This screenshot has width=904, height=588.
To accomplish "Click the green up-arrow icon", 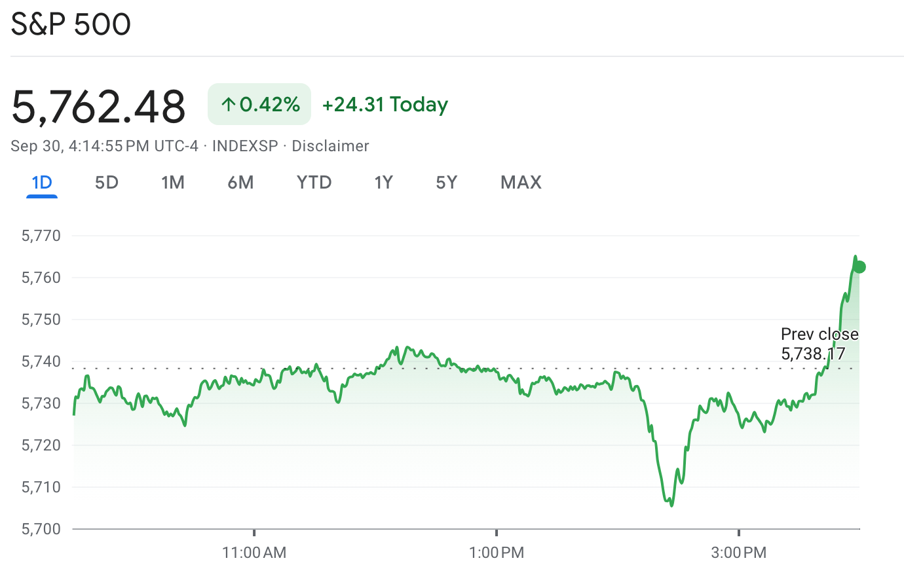I will pyautogui.click(x=228, y=104).
